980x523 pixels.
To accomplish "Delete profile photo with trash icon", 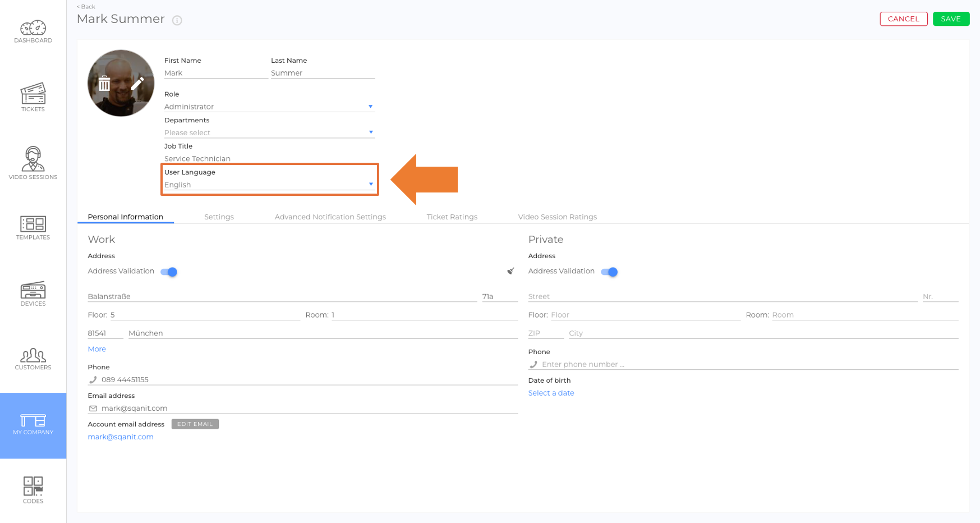I will point(104,84).
